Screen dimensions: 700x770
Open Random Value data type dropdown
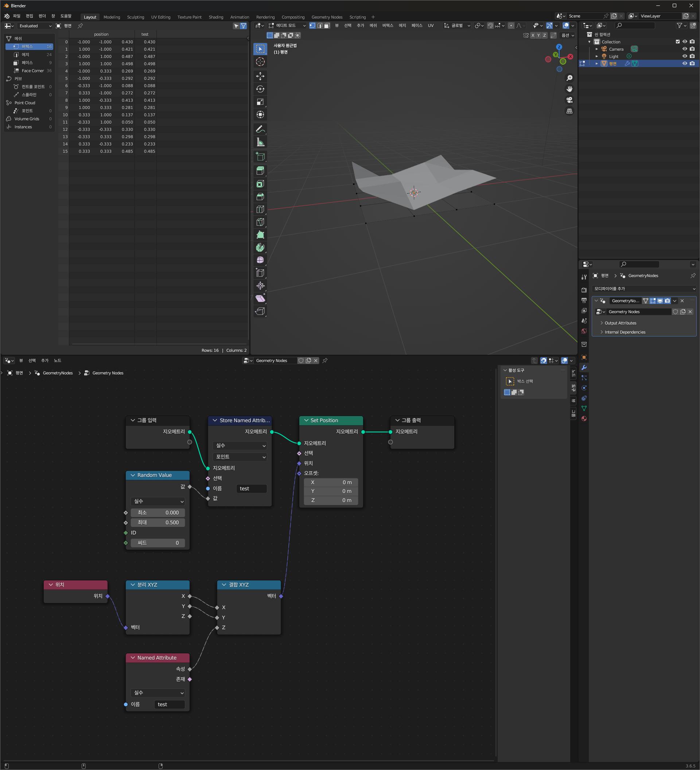pyautogui.click(x=158, y=501)
